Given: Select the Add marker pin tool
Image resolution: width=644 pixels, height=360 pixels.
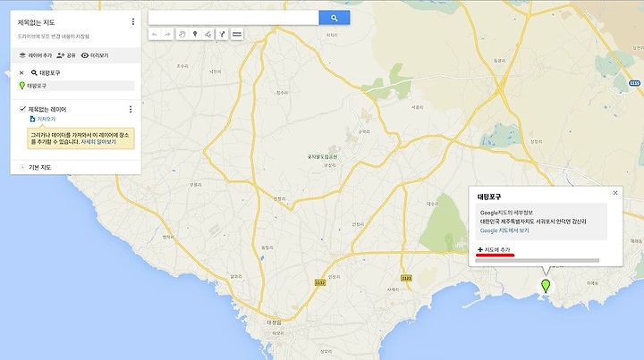Looking at the screenshot, I should click(195, 35).
